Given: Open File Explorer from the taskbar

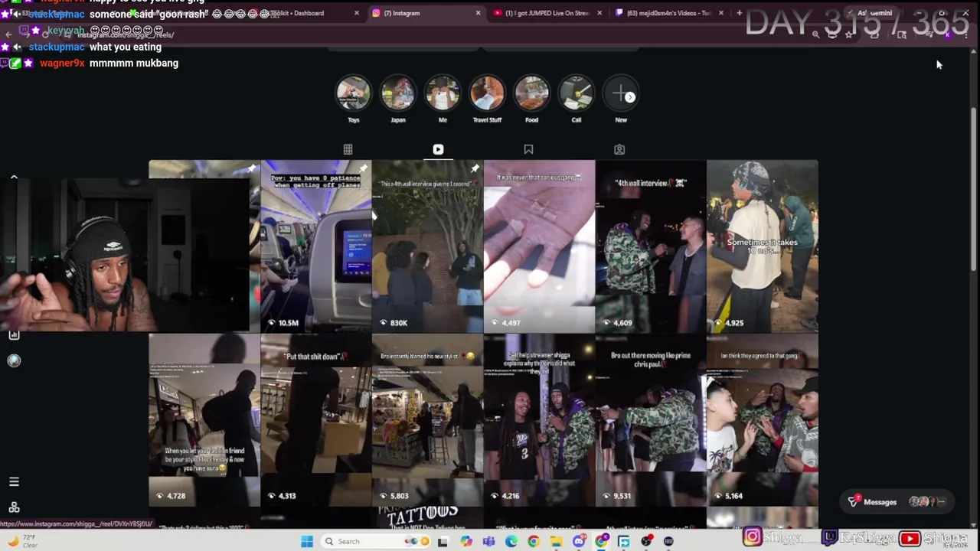Looking at the screenshot, I should pos(556,541).
